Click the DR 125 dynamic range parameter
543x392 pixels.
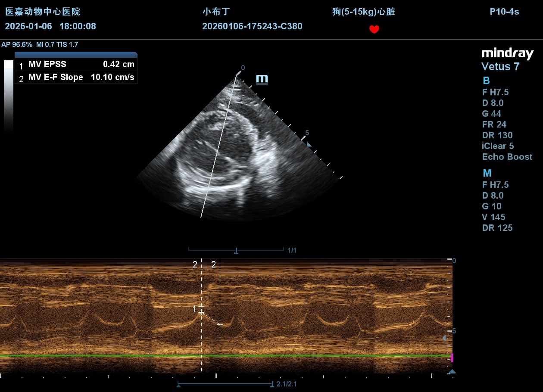pyautogui.click(x=497, y=228)
